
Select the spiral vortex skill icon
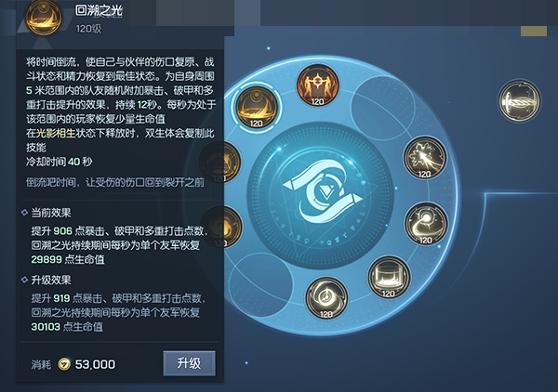[x=326, y=298]
